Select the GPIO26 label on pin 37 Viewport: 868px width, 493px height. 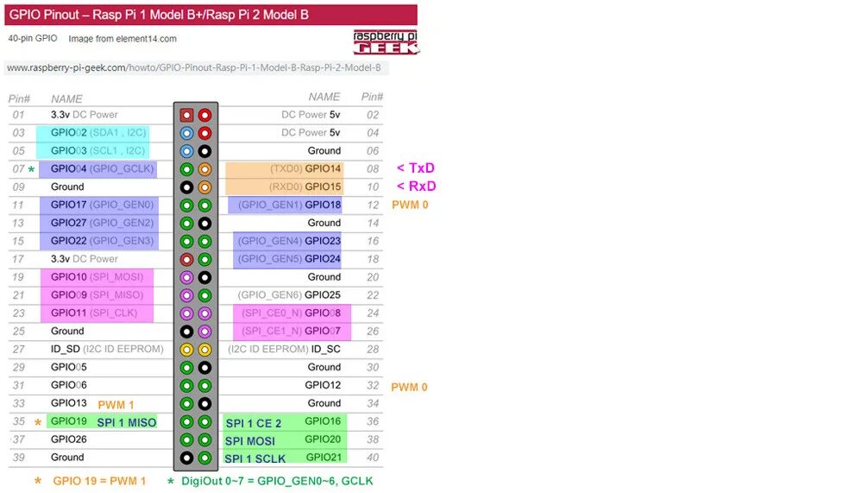69,439
